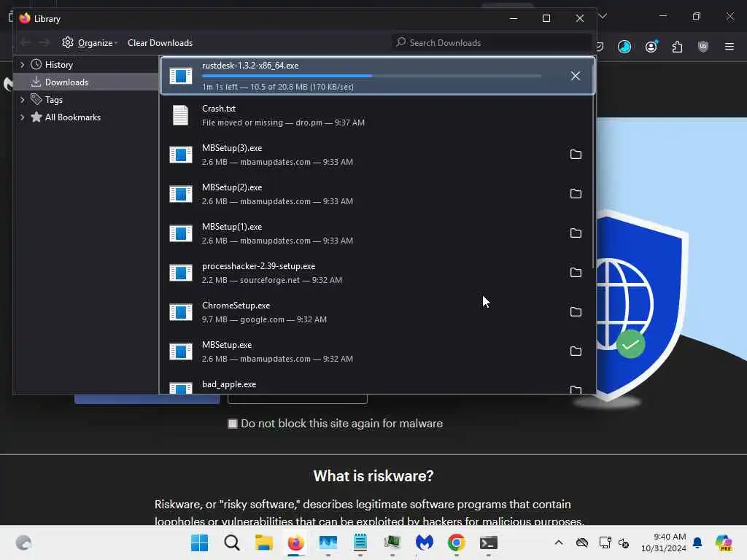Open notifications bell in tray

(697, 542)
